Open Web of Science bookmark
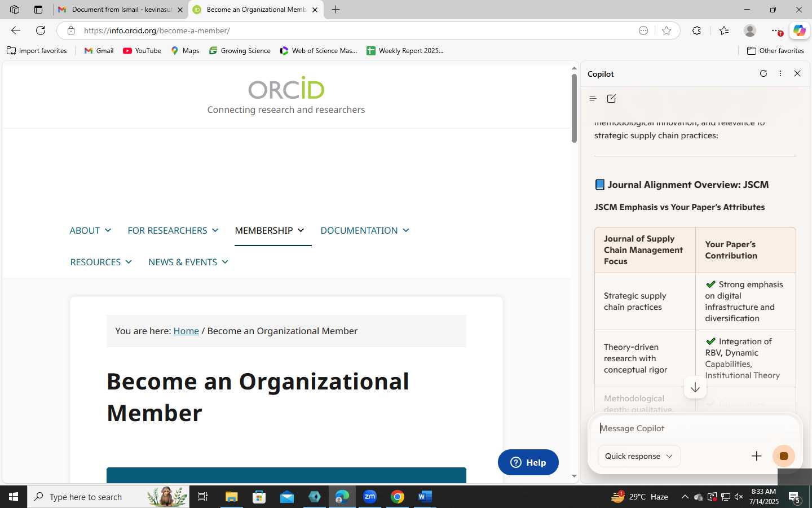 pos(319,51)
